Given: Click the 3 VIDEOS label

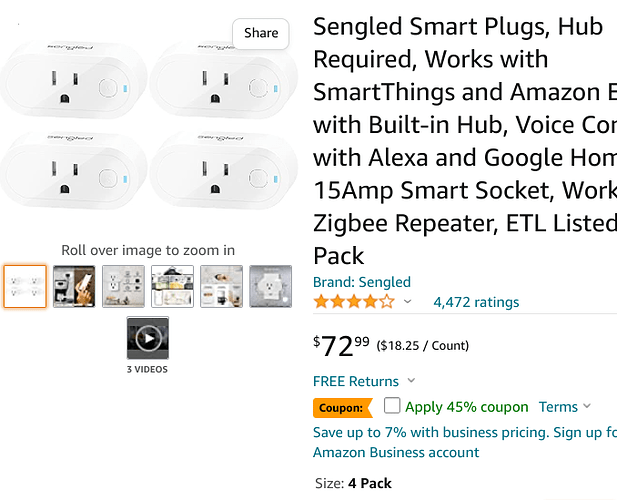Looking at the screenshot, I should [147, 369].
